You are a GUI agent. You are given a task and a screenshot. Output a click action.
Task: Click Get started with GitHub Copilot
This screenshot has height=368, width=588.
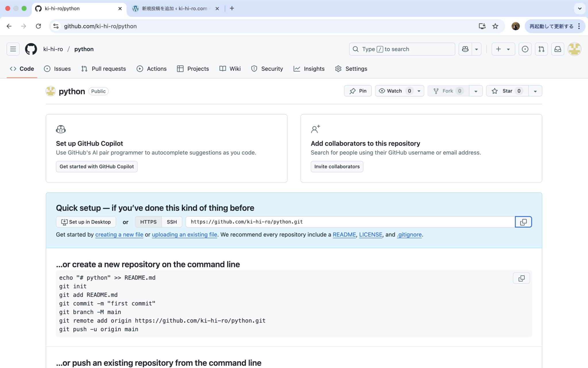(x=96, y=166)
